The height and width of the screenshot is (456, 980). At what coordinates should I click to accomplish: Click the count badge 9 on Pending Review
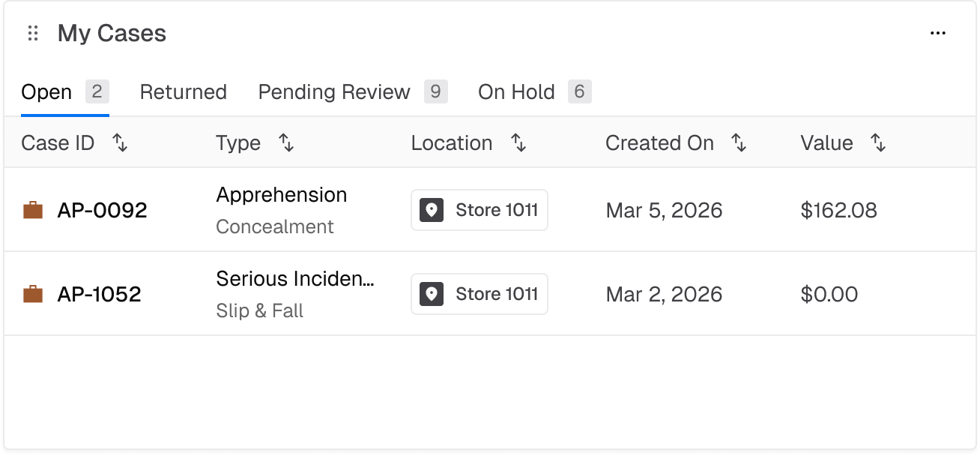436,92
